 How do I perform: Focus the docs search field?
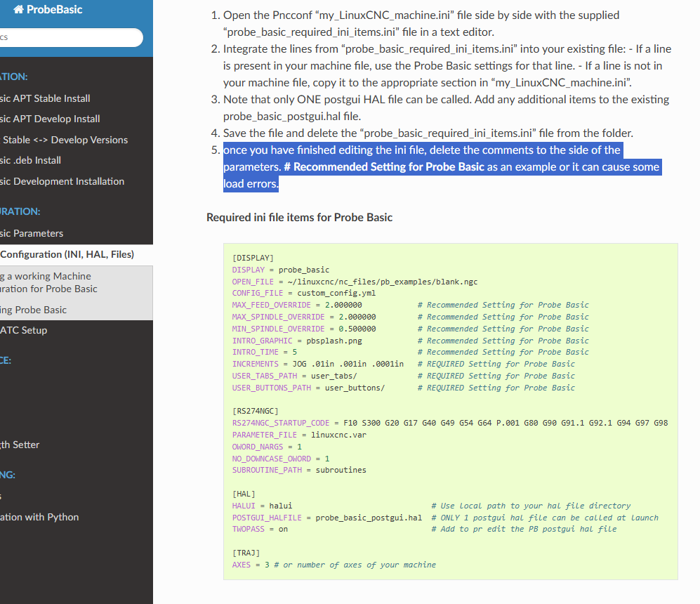pos(70,37)
